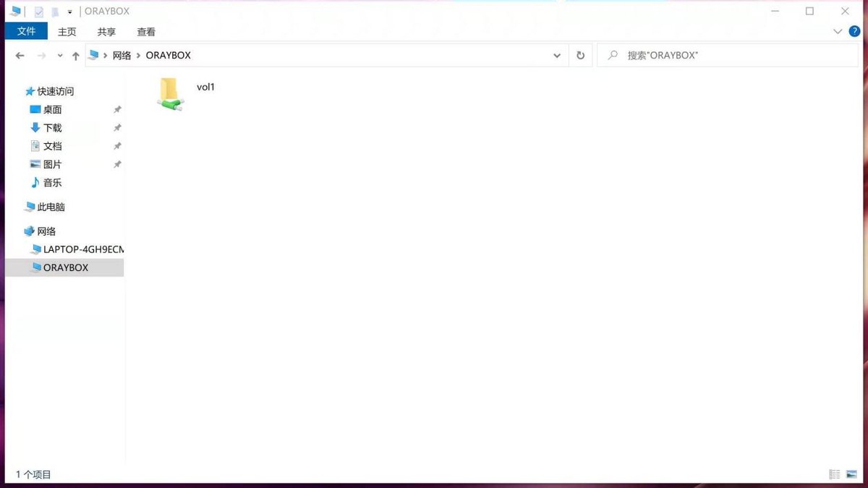Open Help with the question mark icon
This screenshot has height=488, width=868.
pyautogui.click(x=854, y=32)
